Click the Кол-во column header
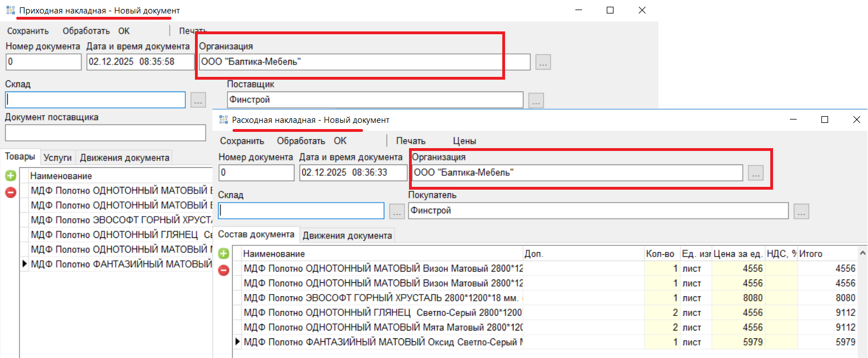 pyautogui.click(x=660, y=254)
